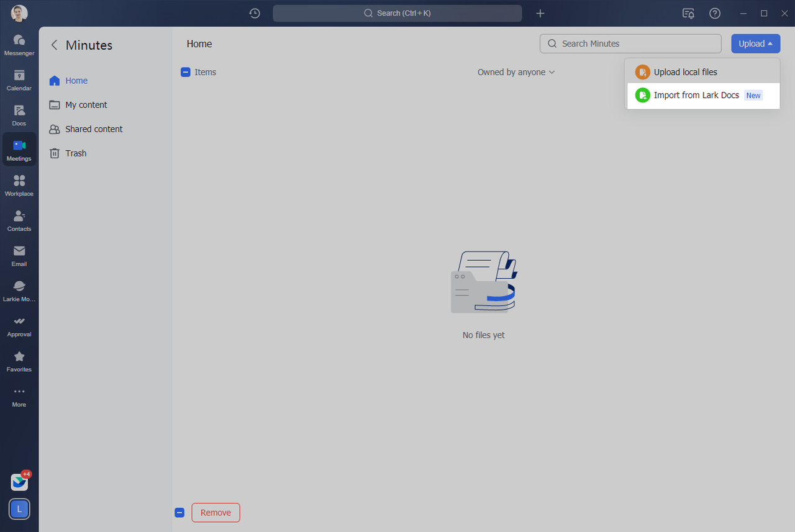
Task: Click the red Remove button
Action: point(216,513)
